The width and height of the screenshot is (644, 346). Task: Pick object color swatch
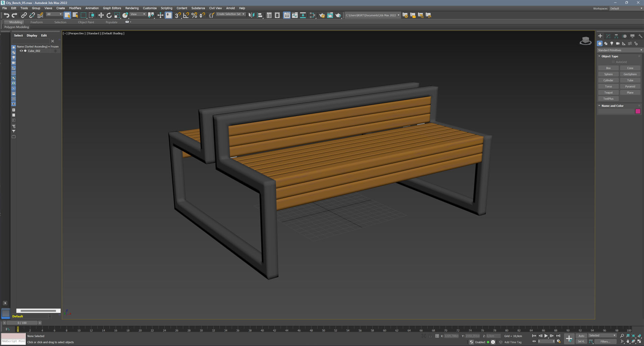[x=638, y=111]
